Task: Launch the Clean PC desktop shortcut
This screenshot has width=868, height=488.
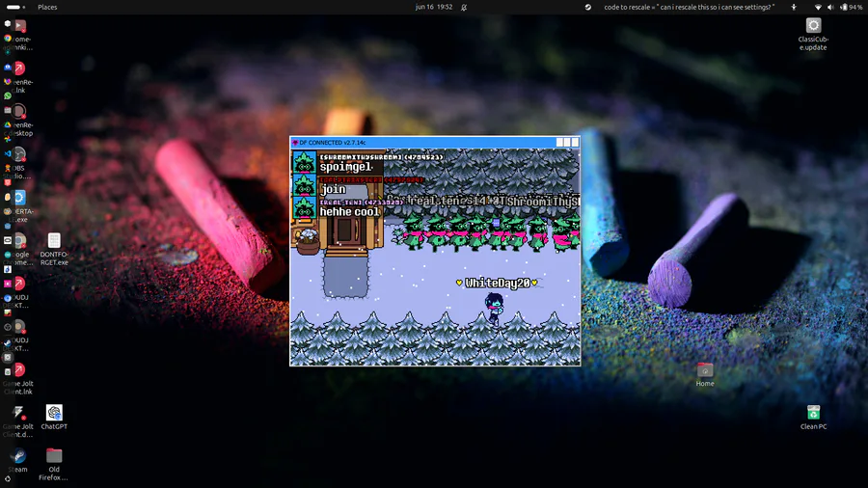Action: tap(813, 418)
